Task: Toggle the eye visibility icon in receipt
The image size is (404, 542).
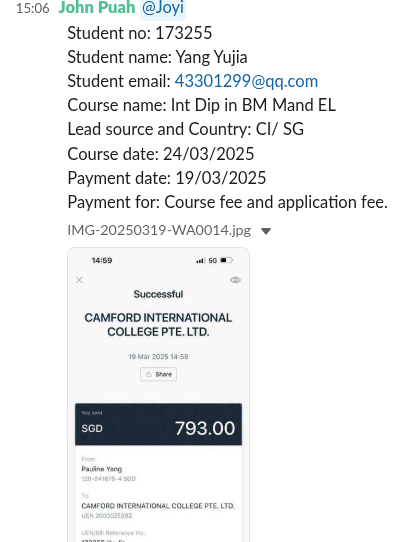Action: [235, 280]
